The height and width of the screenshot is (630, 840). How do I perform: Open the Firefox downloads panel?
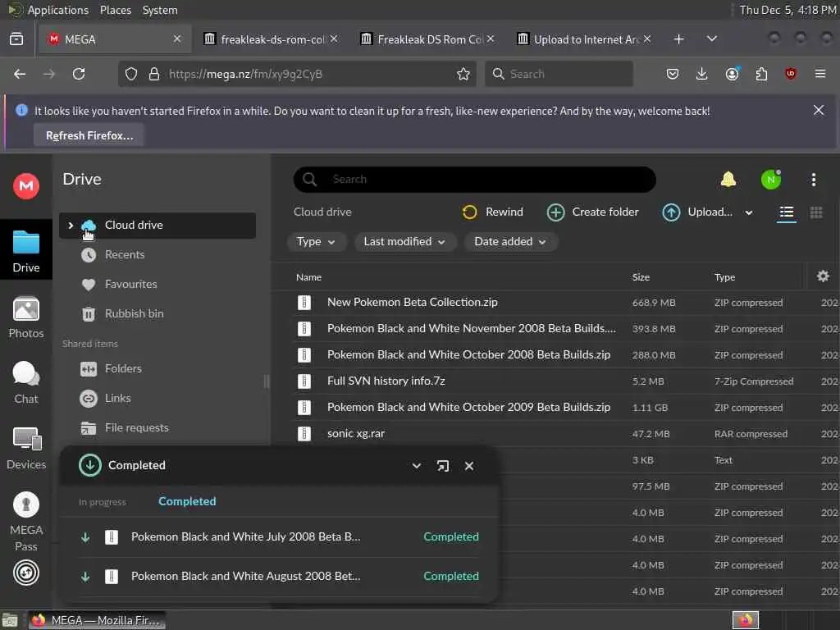tap(702, 74)
